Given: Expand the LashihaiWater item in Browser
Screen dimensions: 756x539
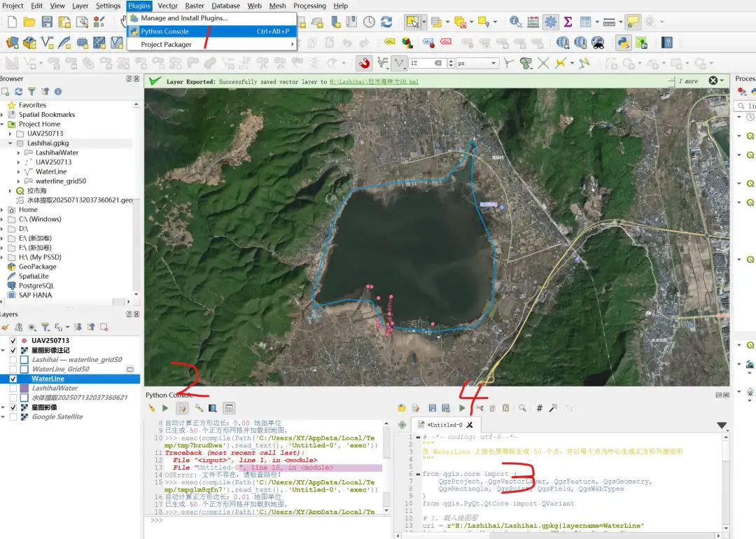Looking at the screenshot, I should 19,153.
